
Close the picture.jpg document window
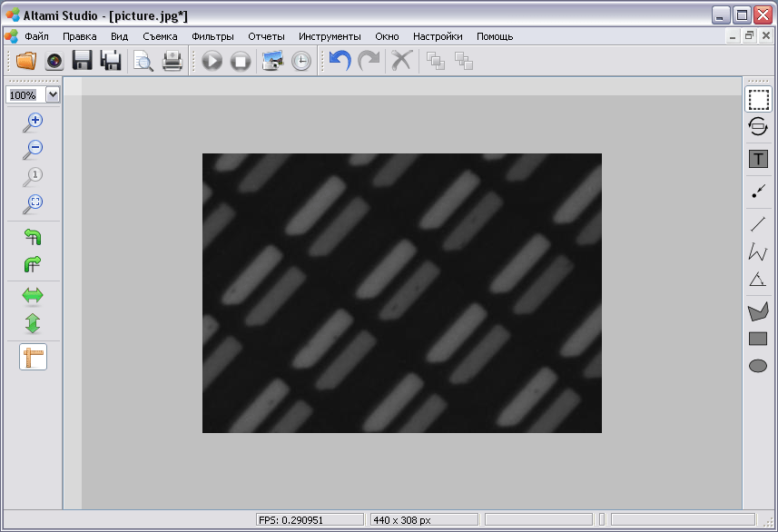(x=765, y=35)
